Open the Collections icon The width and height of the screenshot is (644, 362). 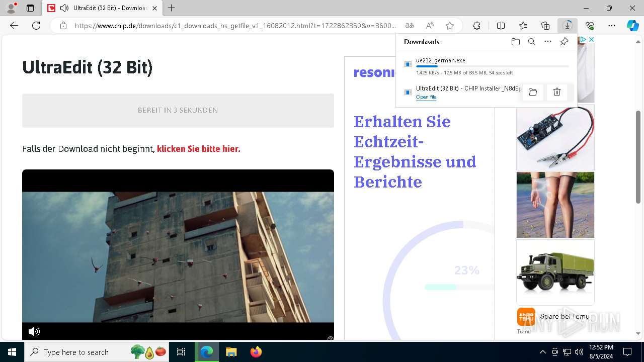point(545,26)
